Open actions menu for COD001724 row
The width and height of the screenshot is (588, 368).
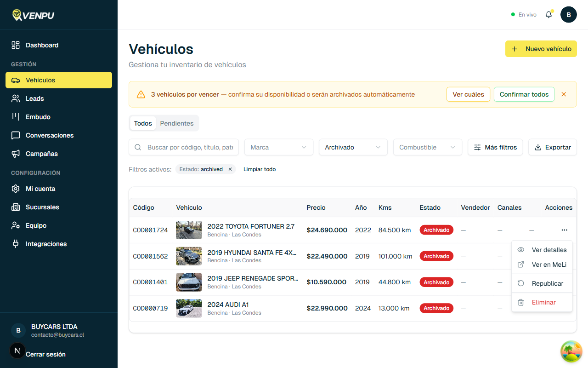[564, 230]
